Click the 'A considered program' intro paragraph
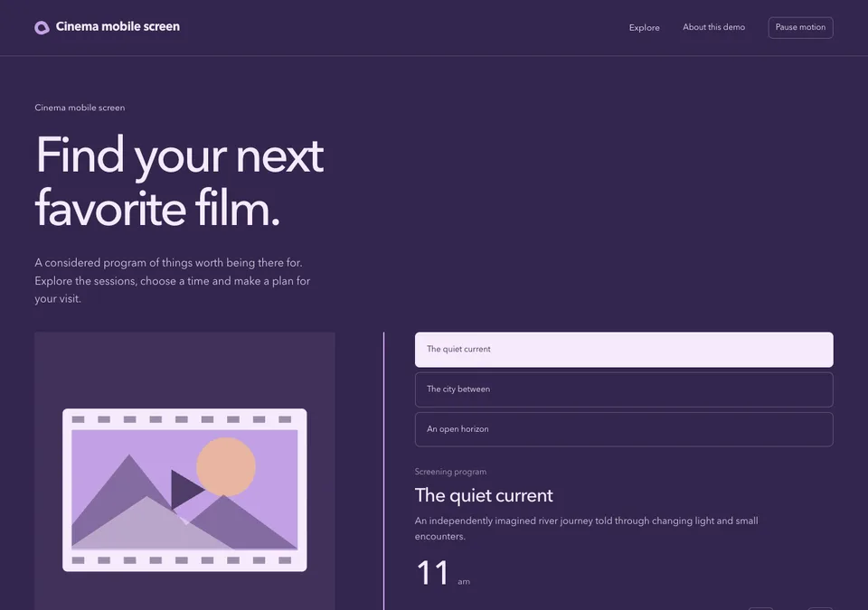 point(172,281)
